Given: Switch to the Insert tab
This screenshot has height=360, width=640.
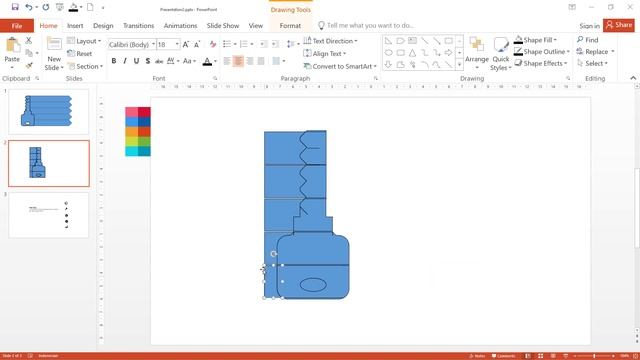Looking at the screenshot, I should (x=75, y=26).
